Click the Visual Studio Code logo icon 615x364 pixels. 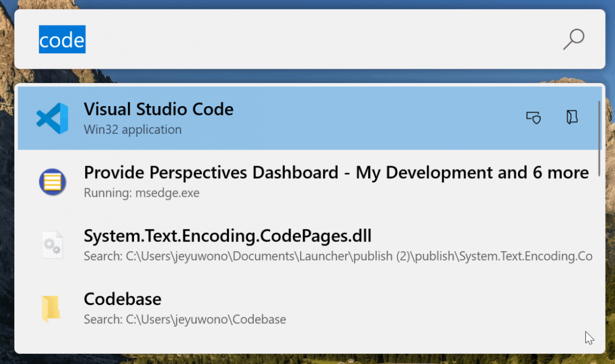coord(52,118)
